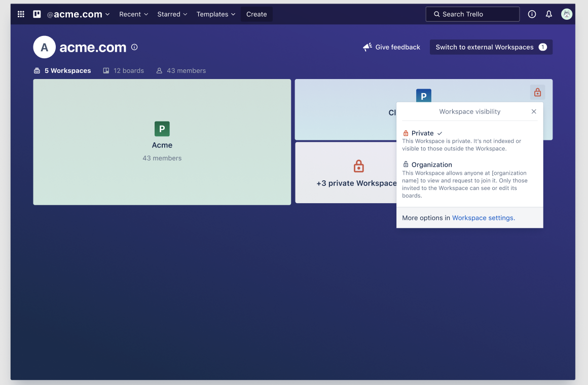Image resolution: width=588 pixels, height=385 pixels.
Task: Open the user avatar menu
Action: pyautogui.click(x=567, y=14)
